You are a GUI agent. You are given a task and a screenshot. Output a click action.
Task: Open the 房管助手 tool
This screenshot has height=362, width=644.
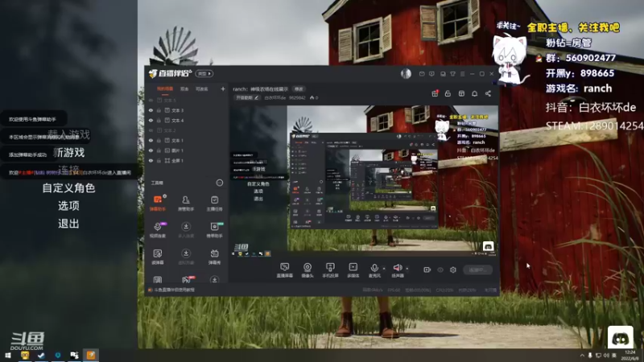[x=186, y=203]
